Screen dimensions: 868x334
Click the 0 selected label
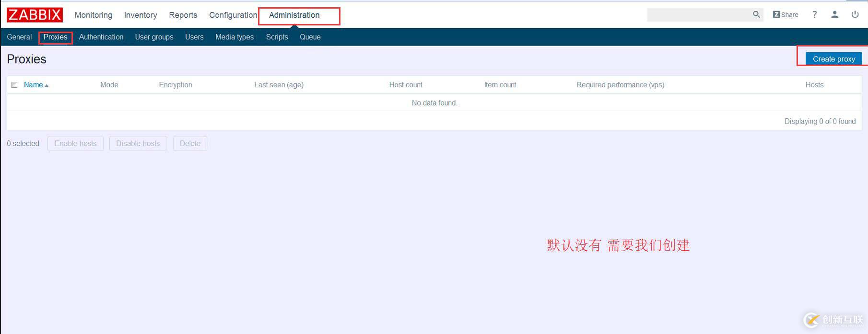tap(23, 143)
